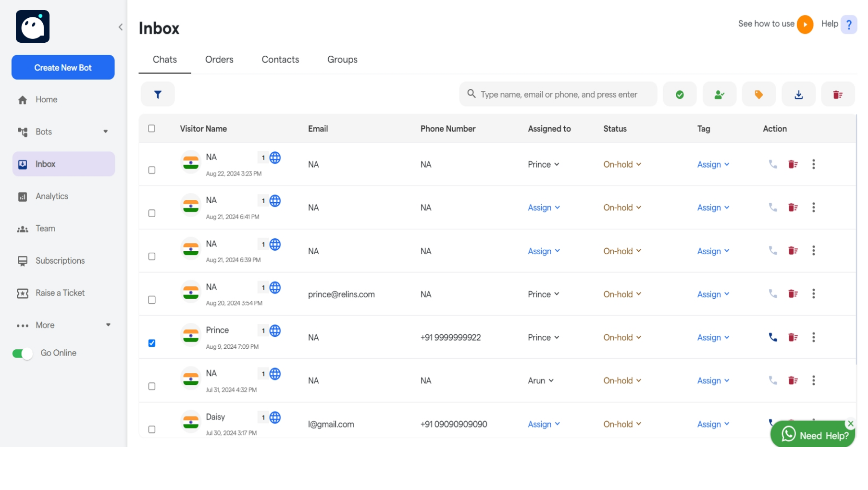Open Tag Assign dropdown for Daisy
This screenshot has height=490, width=868.
(x=713, y=424)
